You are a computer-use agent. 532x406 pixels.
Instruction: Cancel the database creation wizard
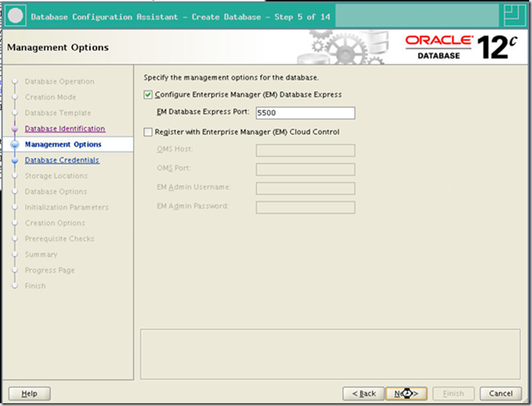[x=501, y=393]
